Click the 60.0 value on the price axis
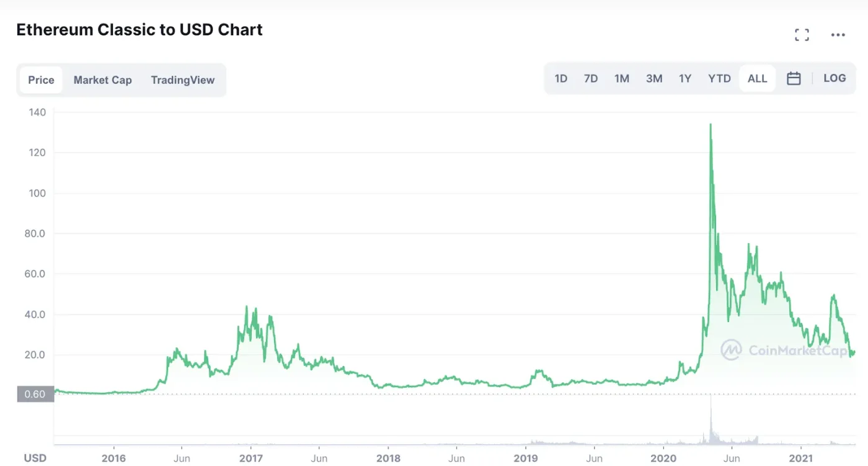The image size is (868, 466). (x=35, y=274)
